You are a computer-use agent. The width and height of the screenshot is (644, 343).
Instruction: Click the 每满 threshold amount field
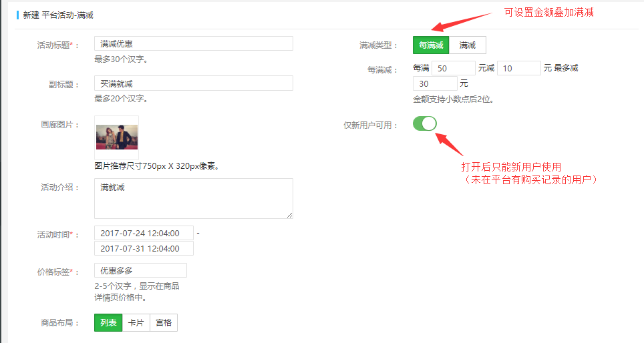tap(453, 68)
